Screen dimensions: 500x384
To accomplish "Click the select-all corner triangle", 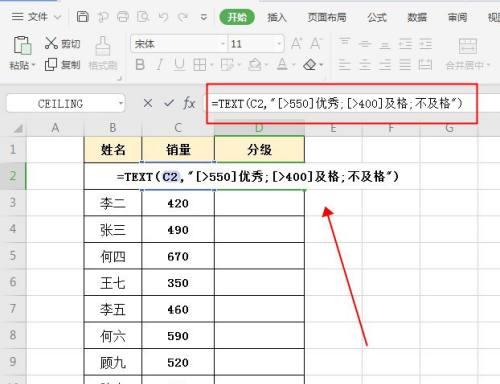I will pyautogui.click(x=17, y=128).
